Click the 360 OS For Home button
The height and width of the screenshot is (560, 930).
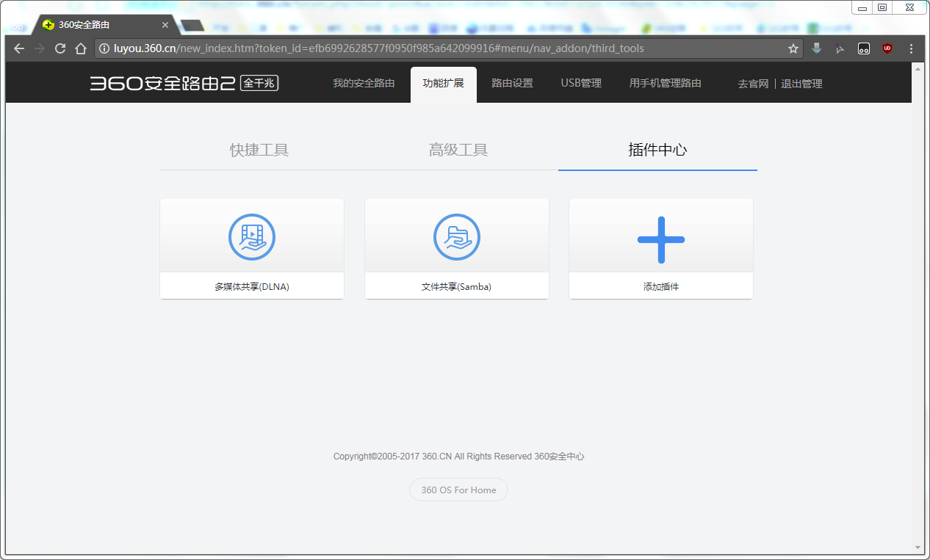click(x=458, y=490)
